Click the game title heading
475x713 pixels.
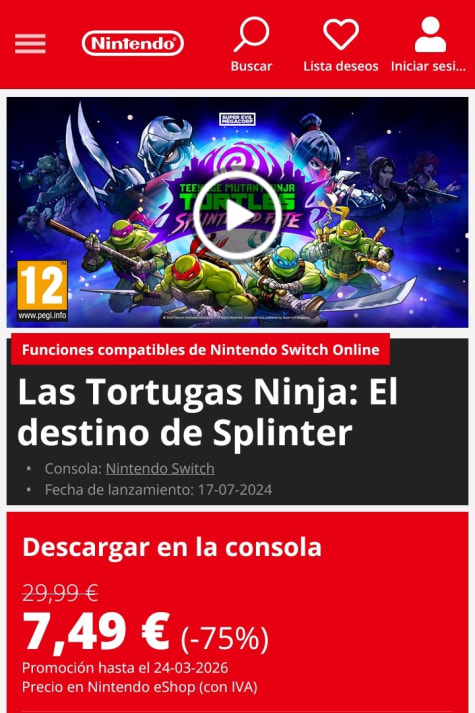tap(207, 412)
